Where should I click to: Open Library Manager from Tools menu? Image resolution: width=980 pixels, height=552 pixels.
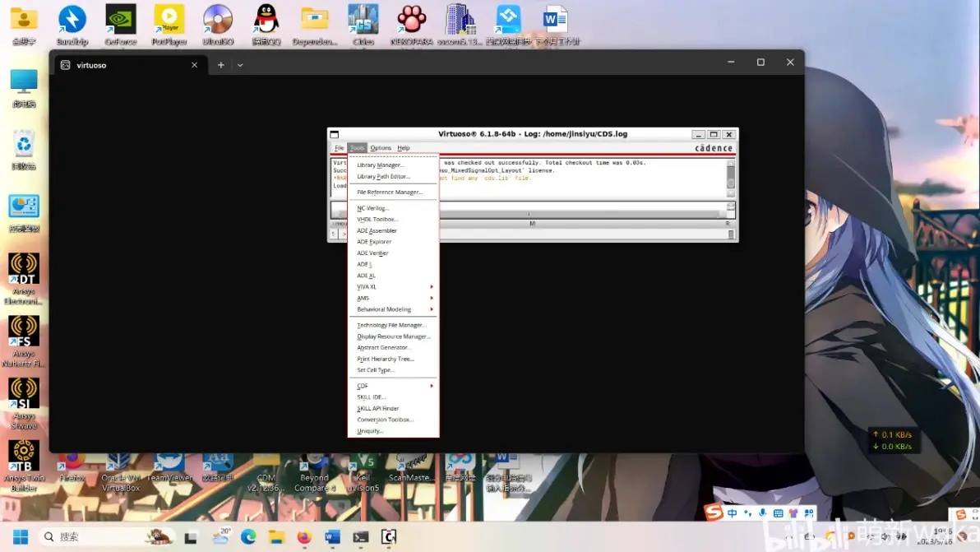point(393,165)
